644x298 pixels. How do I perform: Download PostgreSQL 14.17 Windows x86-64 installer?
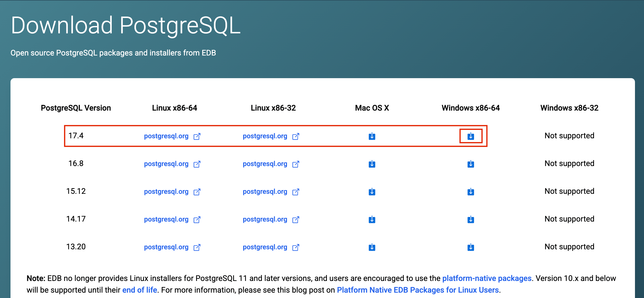[x=471, y=219]
